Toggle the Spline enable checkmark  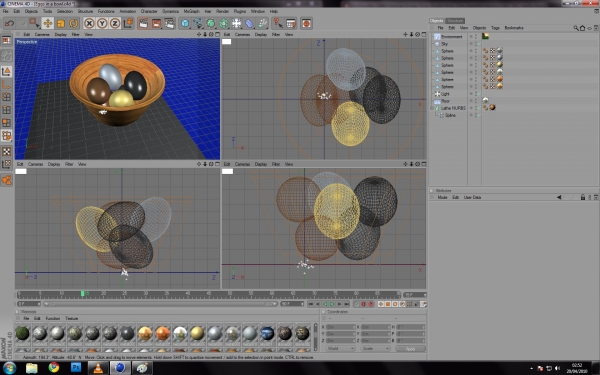click(x=479, y=115)
